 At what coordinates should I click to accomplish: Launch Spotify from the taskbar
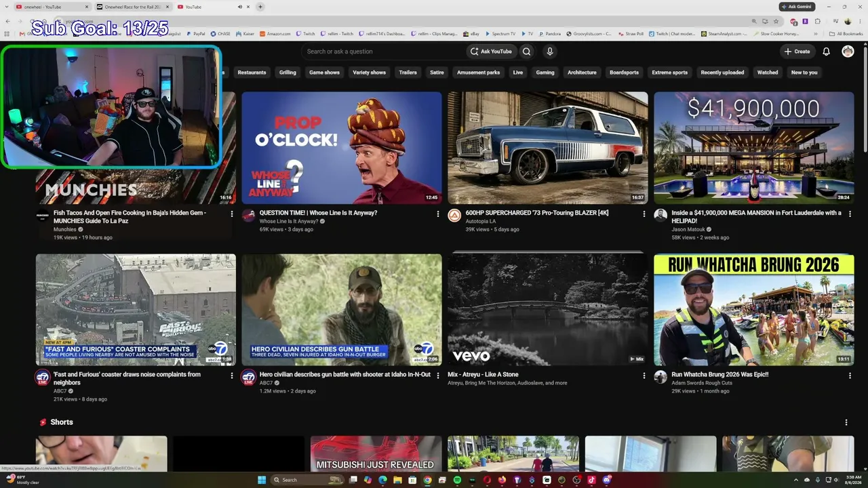click(x=457, y=480)
